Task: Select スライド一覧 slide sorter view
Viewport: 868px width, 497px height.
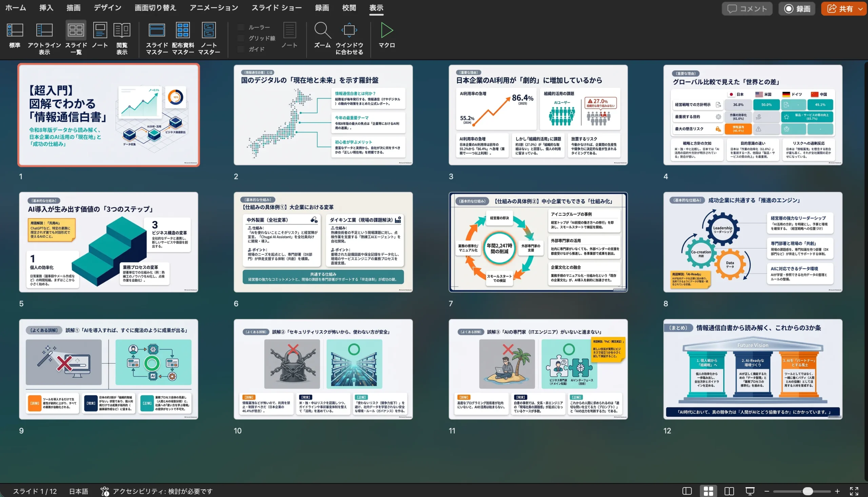Action: (x=76, y=38)
